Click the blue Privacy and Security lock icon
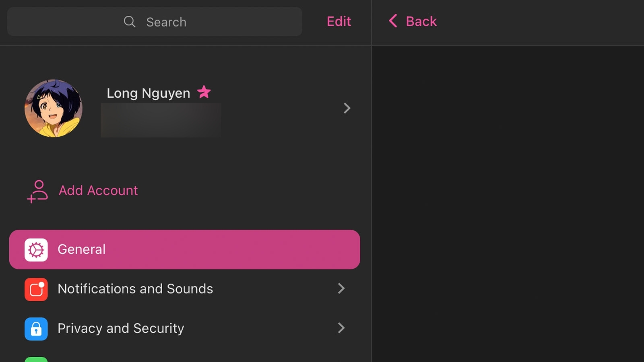This screenshot has width=644, height=362. click(36, 329)
